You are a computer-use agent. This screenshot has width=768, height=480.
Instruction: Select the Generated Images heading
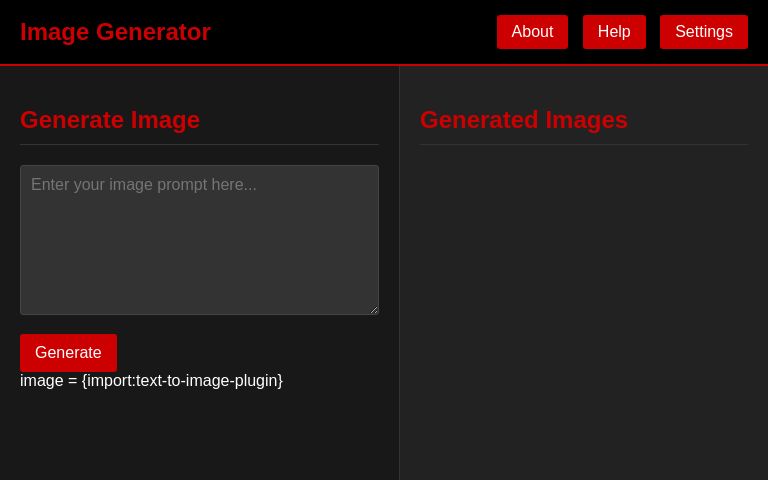[523, 120]
